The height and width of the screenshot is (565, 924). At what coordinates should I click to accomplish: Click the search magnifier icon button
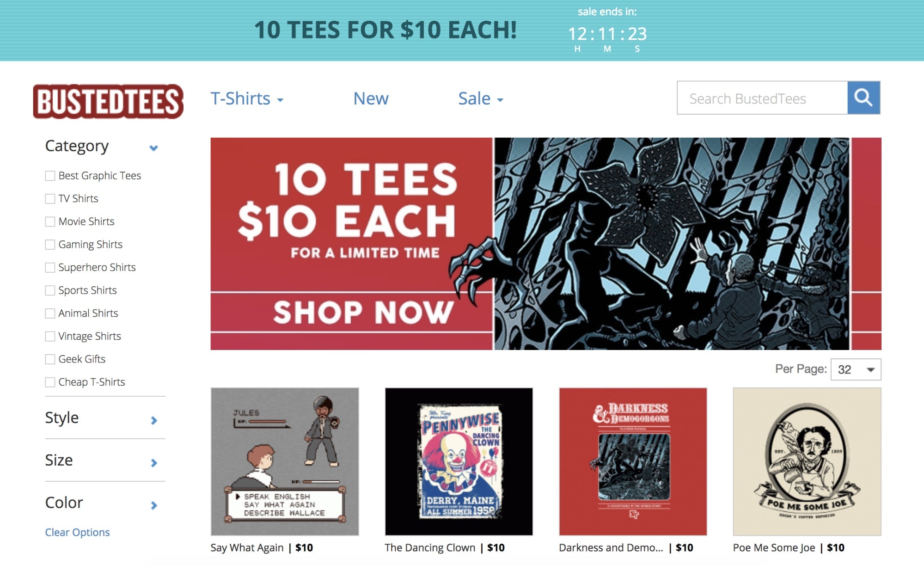point(863,98)
